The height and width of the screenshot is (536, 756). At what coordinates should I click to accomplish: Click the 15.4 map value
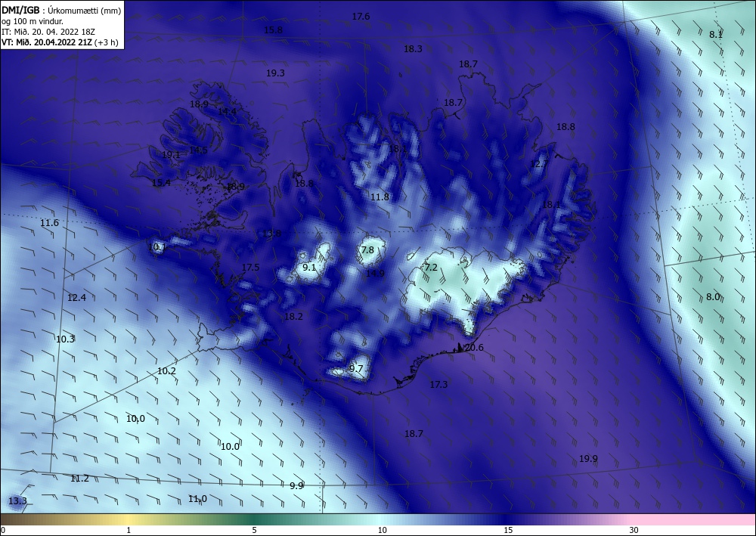click(161, 183)
